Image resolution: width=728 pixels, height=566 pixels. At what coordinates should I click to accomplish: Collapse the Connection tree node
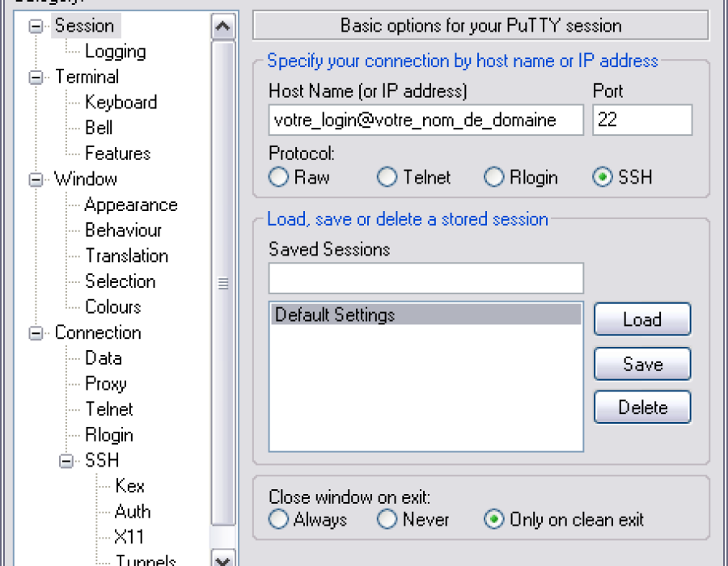[36, 333]
